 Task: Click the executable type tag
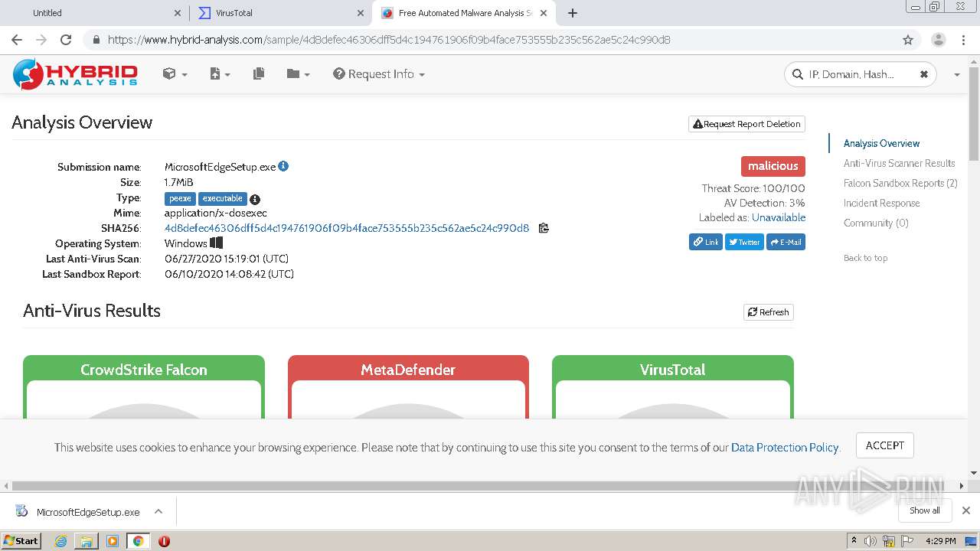pos(222,198)
